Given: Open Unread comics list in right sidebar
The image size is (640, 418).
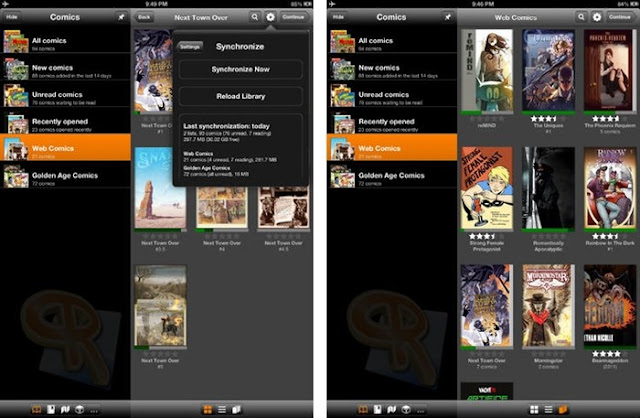Looking at the screenshot, I should [392, 95].
